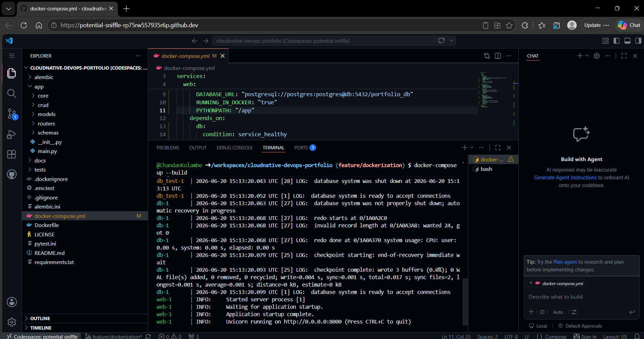Open the Run and Debug view
Image resolution: width=644 pixels, height=339 pixels.
(x=12, y=134)
